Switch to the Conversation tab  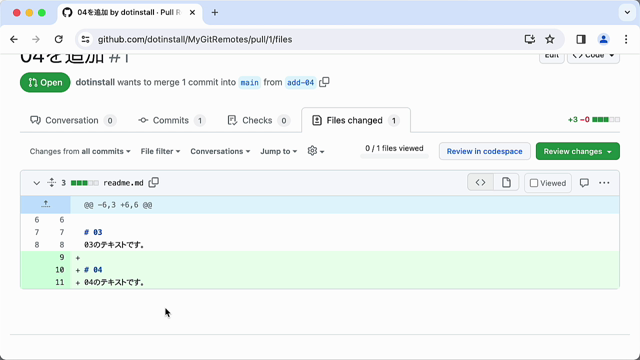(73, 120)
